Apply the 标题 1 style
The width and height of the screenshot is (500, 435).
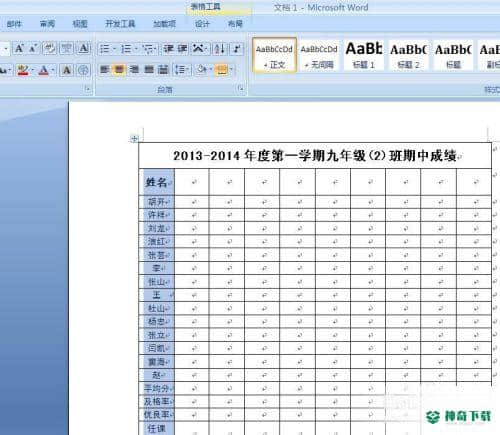click(x=364, y=55)
